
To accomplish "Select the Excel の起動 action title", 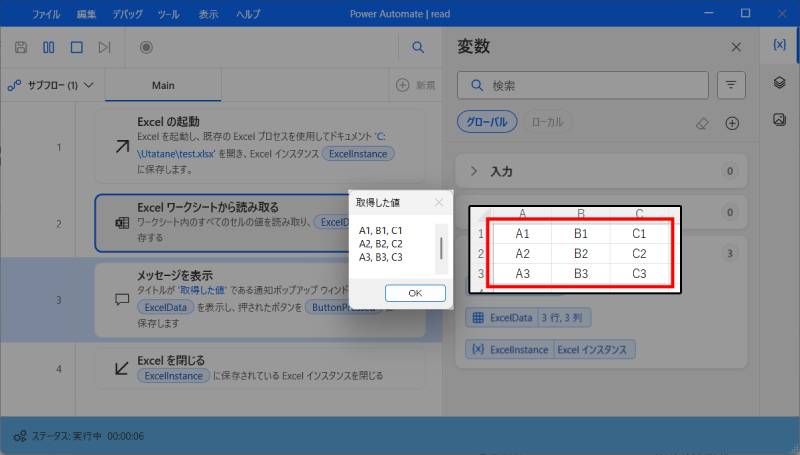I will click(168, 122).
